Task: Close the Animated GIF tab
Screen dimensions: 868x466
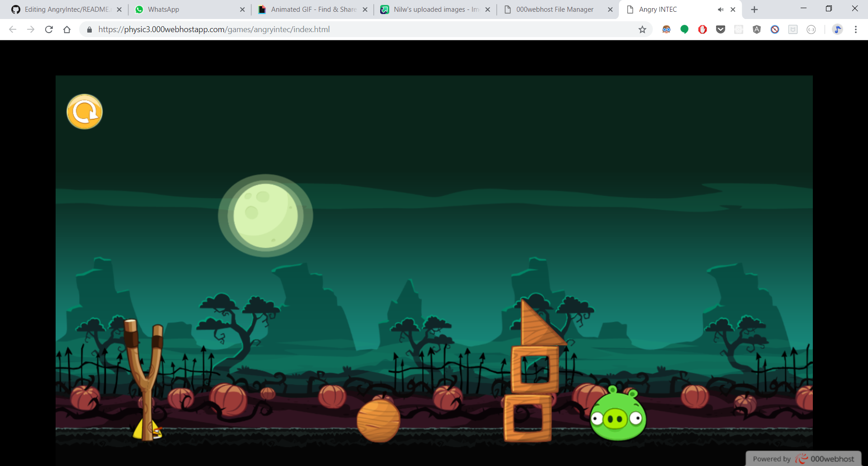Action: pos(365,10)
